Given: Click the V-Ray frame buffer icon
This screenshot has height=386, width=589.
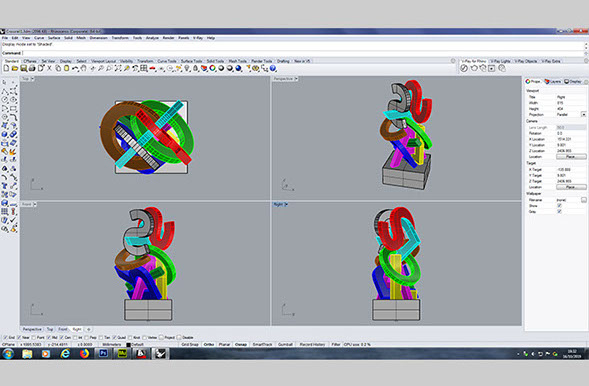Looking at the screenshot, I should [x=492, y=68].
